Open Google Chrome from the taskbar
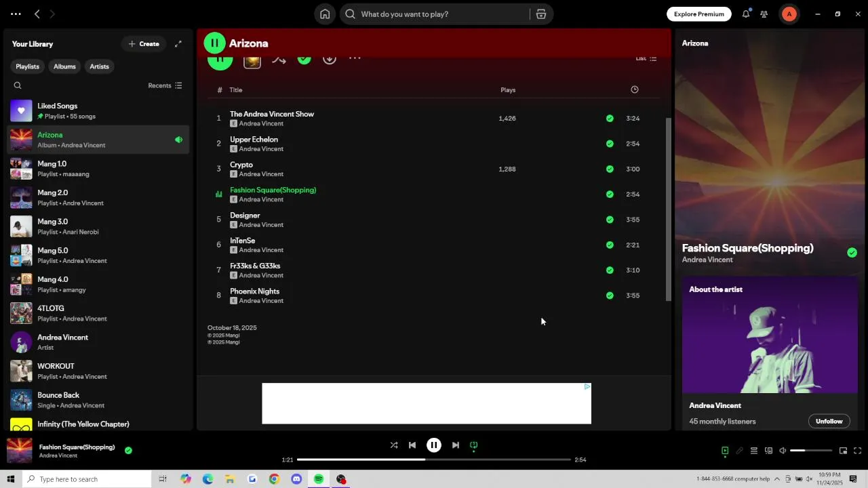Viewport: 868px width, 488px height. (274, 479)
